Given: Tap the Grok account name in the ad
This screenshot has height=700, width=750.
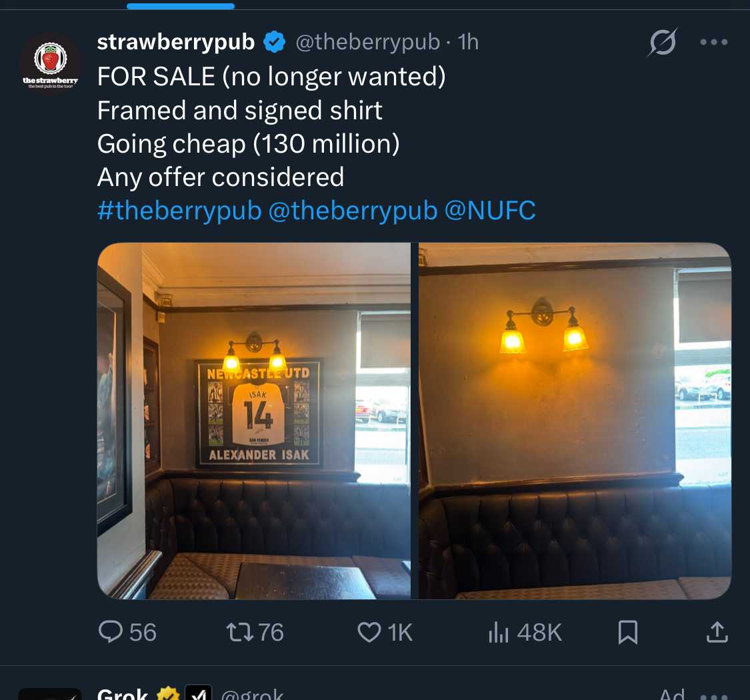Looking at the screenshot, I should point(123,693).
